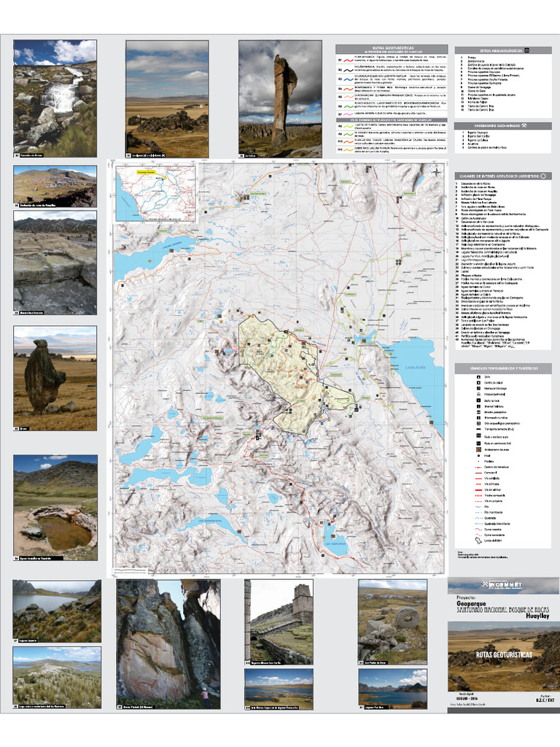Open the stone tower ruins photo
This screenshot has width=560, height=747.
(x=279, y=622)
